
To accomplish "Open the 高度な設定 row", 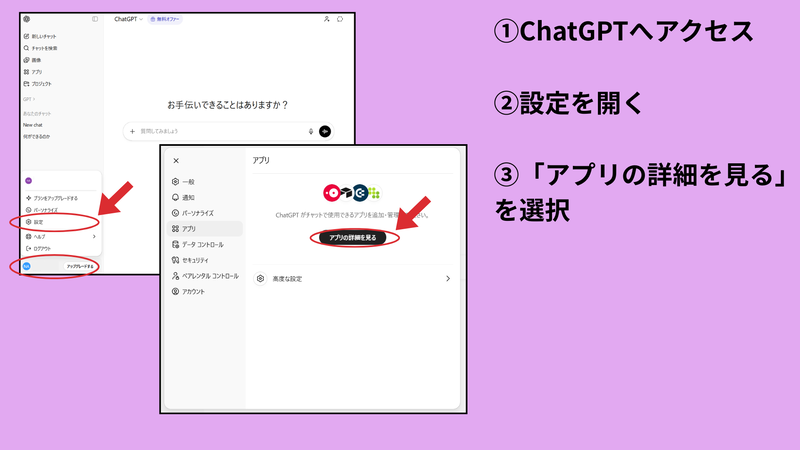I will 353,279.
